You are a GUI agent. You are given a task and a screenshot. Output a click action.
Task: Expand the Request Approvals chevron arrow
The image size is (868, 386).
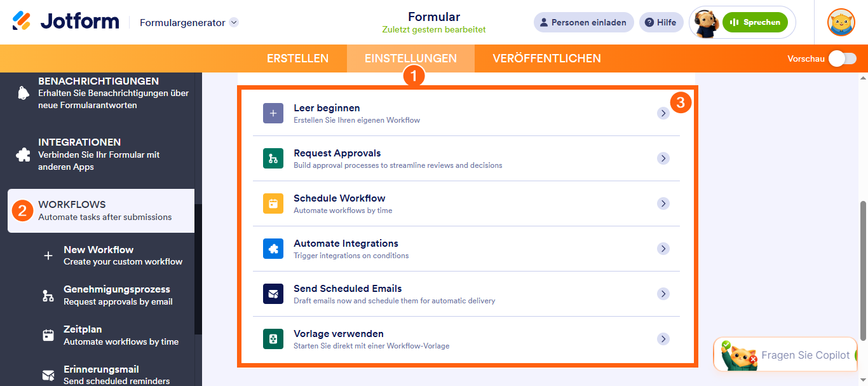pos(663,158)
